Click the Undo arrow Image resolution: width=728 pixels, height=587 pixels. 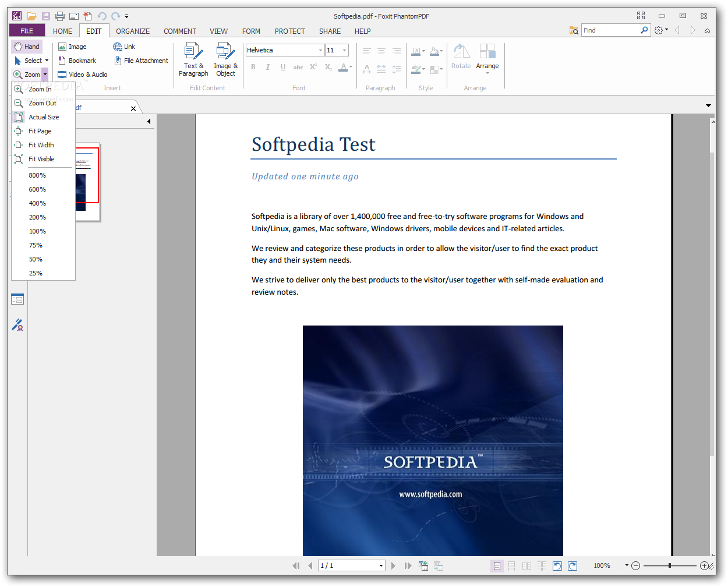pos(102,16)
